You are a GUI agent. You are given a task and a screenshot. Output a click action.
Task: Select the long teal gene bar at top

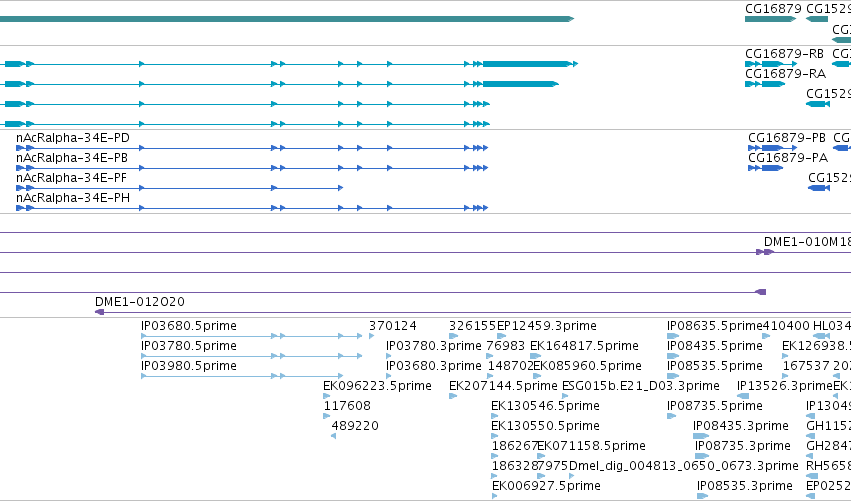pos(287,19)
